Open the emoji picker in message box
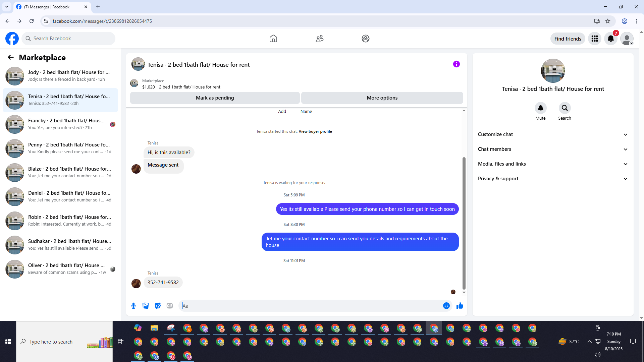 click(x=446, y=306)
